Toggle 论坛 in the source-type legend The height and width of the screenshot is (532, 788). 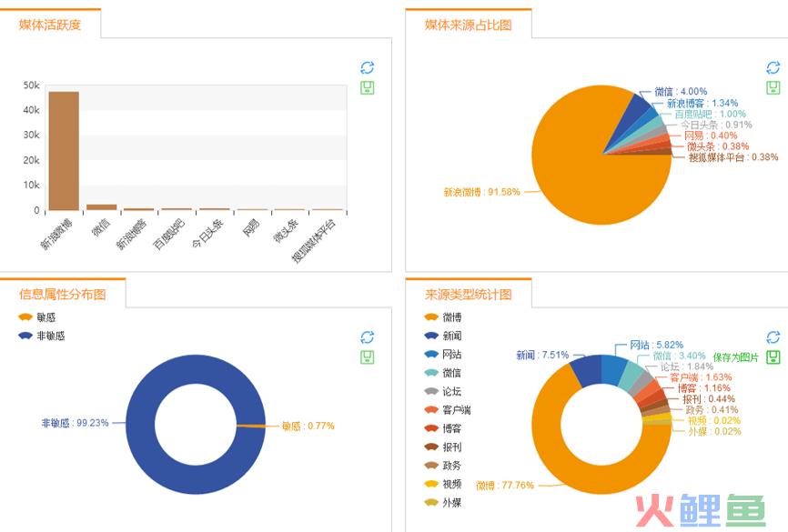pos(443,391)
